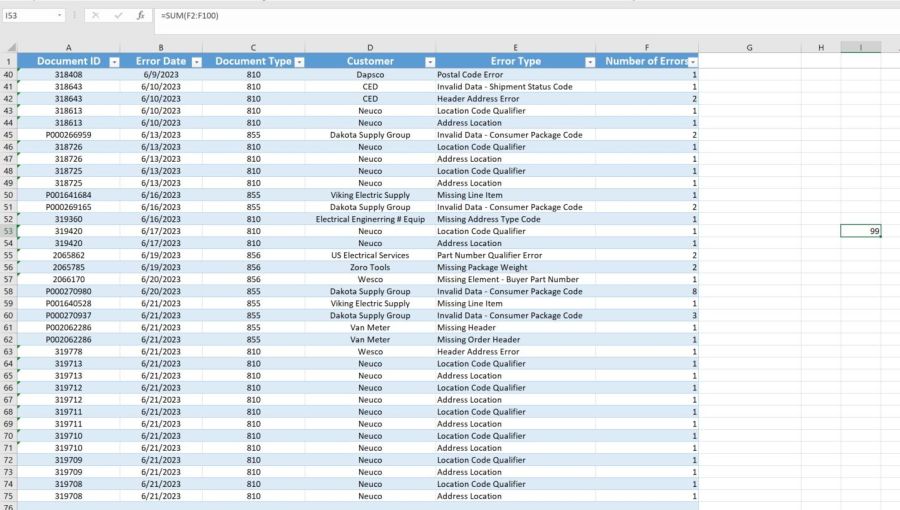Click the Insert Function fx icon
The image size is (900, 510).
tap(141, 15)
